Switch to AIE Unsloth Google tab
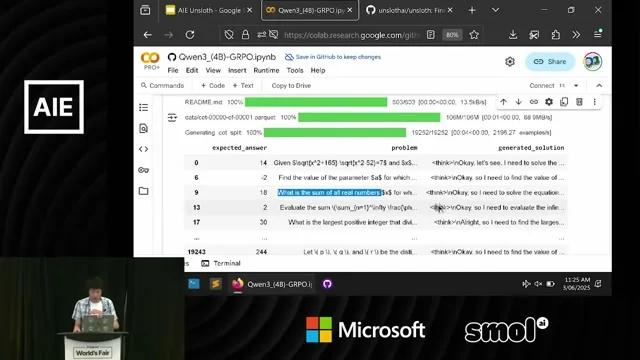The image size is (640, 360). coord(209,10)
